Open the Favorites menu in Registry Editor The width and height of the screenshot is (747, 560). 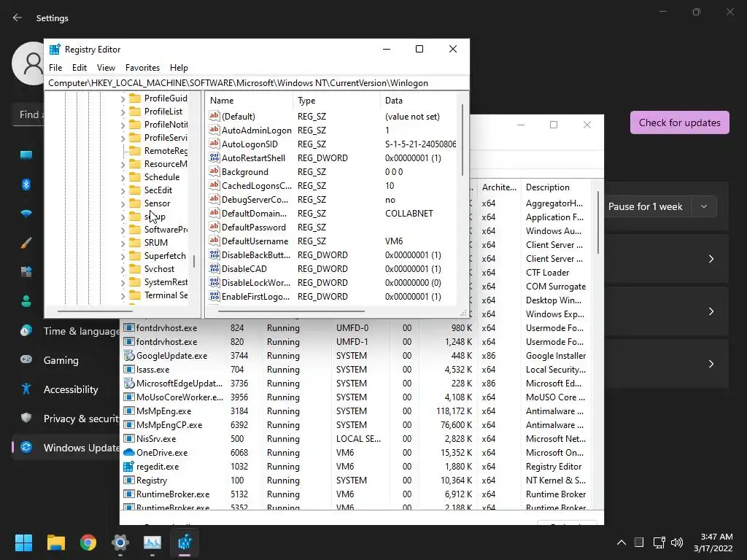(142, 68)
